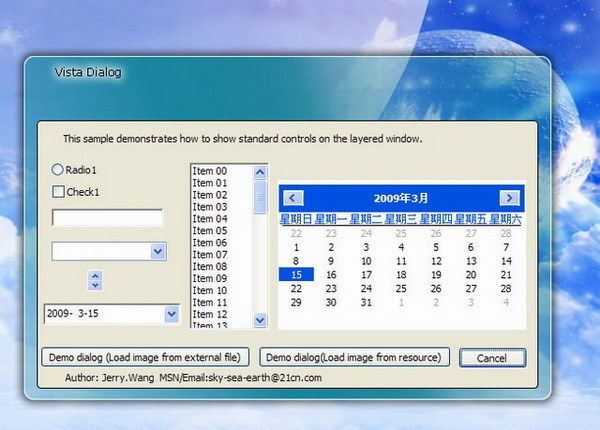Pick March 21 in the calendar
The image size is (600, 430).
pos(506,275)
